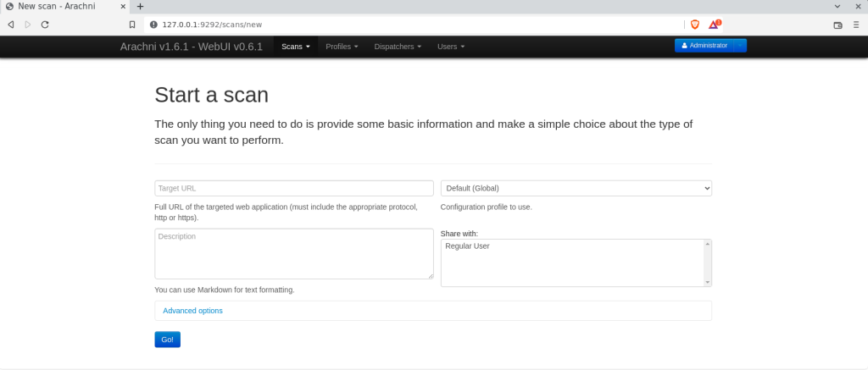
Task: Go back with the browser back arrow
Action: click(10, 25)
